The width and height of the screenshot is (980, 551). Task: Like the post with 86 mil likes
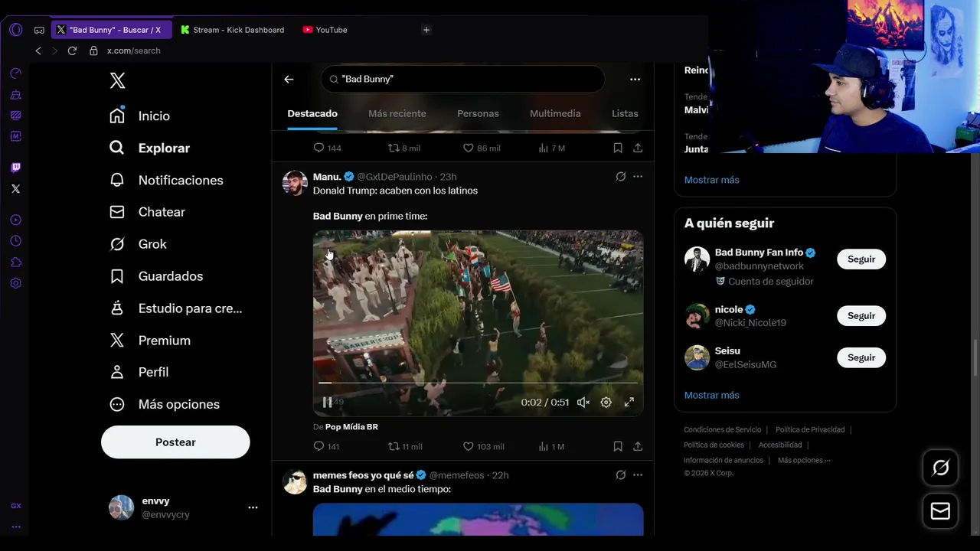tap(482, 148)
